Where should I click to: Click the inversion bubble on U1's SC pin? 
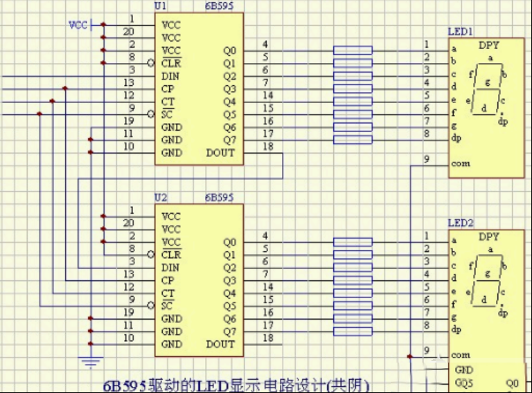click(x=151, y=115)
